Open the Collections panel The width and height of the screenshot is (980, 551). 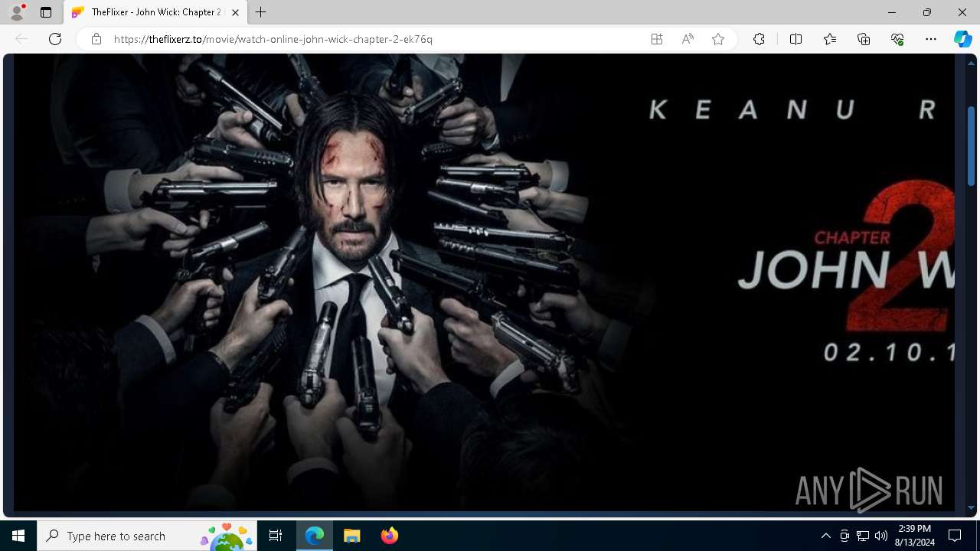click(x=864, y=39)
